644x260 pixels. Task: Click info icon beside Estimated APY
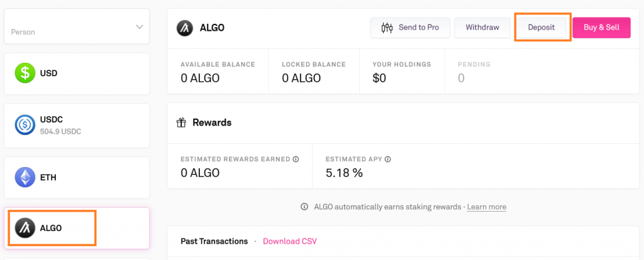[388, 159]
